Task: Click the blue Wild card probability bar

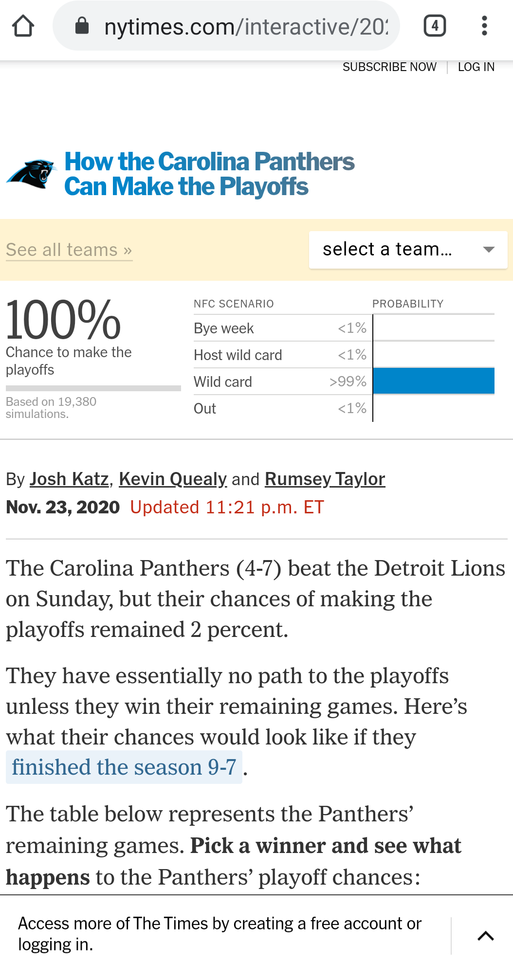Action: pos(434,381)
